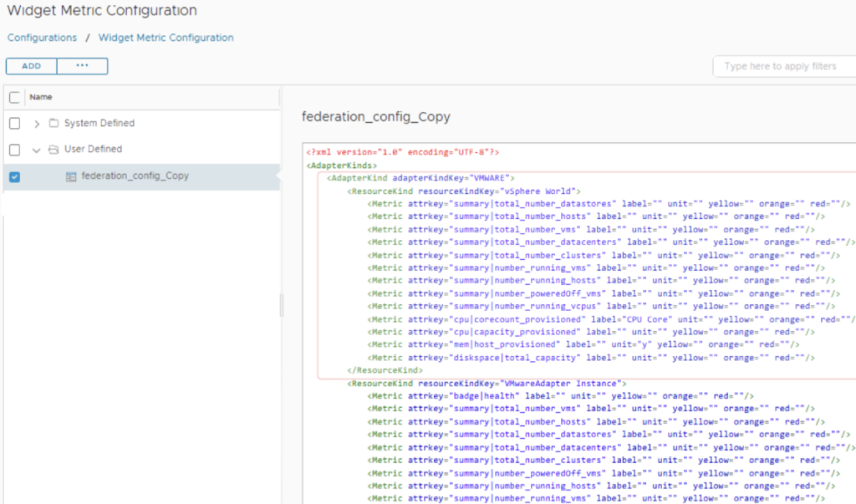
Task: Click the closing ResourceKind tag
Action: [x=385, y=370]
